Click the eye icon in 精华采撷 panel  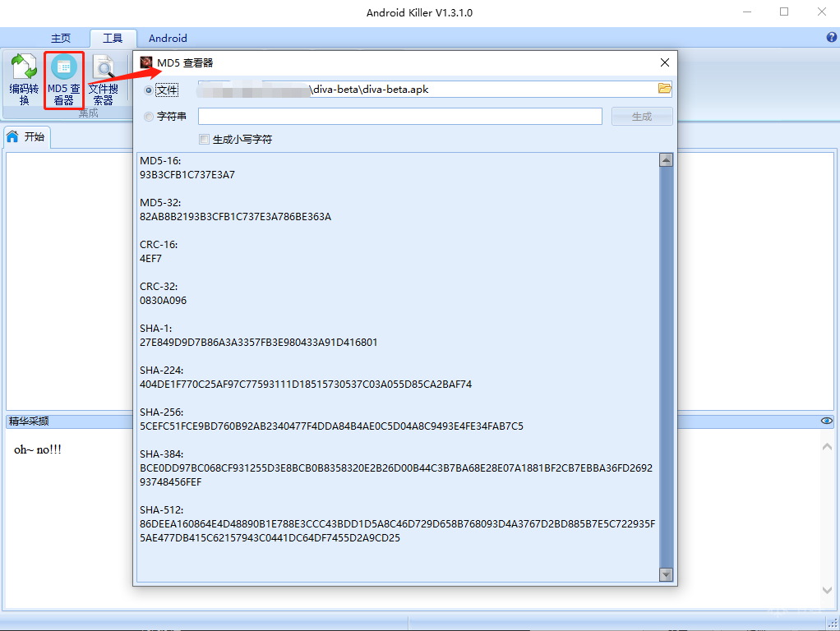(x=827, y=421)
